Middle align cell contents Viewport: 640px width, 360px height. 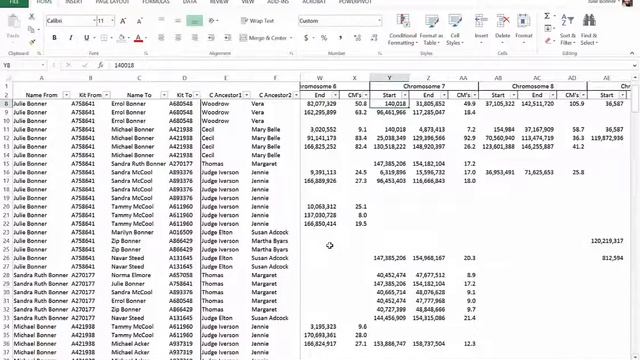click(x=178, y=20)
